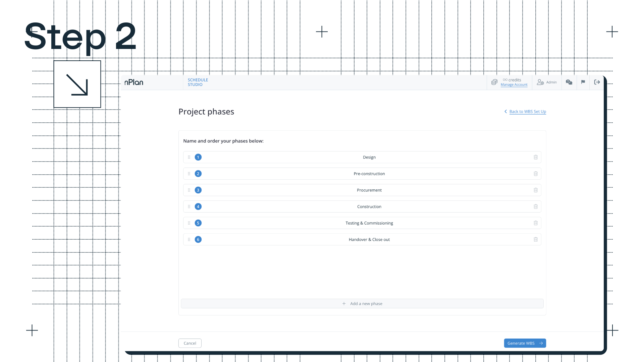Open the Manage Account link
The width and height of the screenshot is (644, 362).
514,85
